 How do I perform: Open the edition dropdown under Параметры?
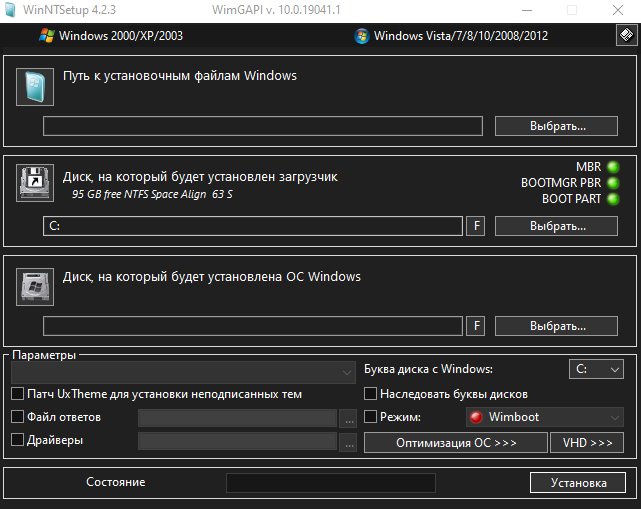click(183, 372)
